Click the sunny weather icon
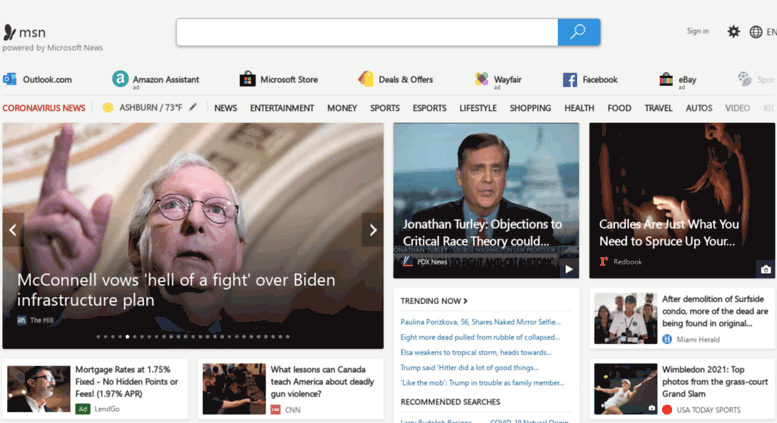The image size is (777, 423). click(108, 107)
